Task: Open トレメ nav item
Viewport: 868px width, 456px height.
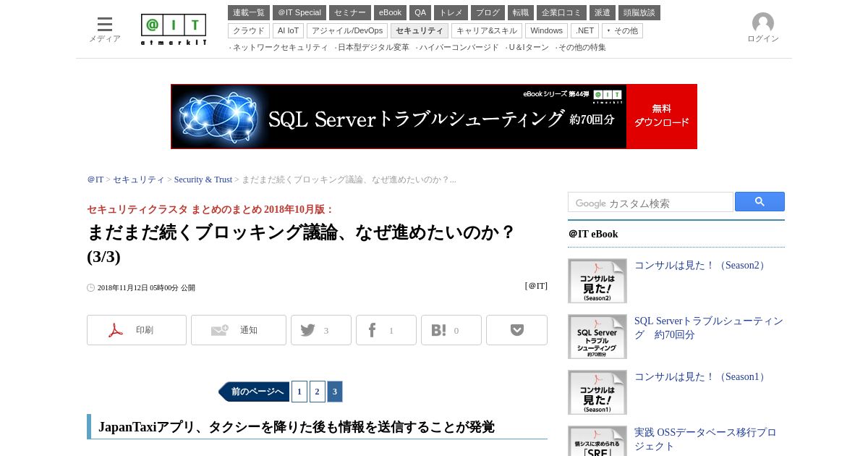Action: [451, 13]
